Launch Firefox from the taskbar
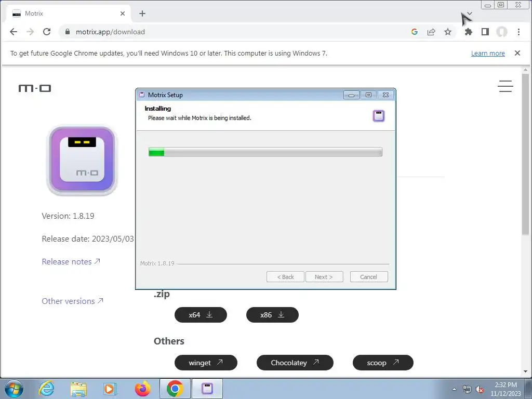The height and width of the screenshot is (399, 532). tap(142, 389)
